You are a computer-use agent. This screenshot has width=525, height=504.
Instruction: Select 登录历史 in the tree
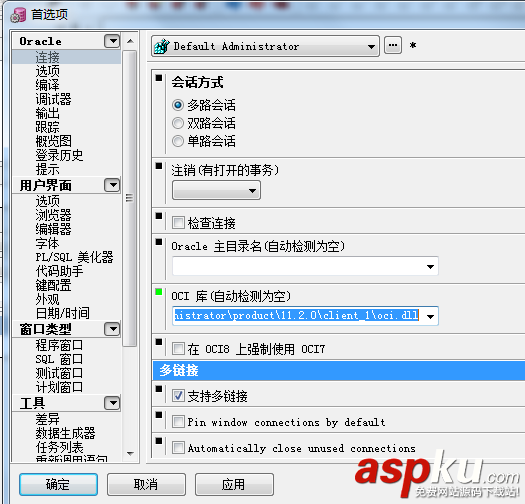(x=59, y=155)
